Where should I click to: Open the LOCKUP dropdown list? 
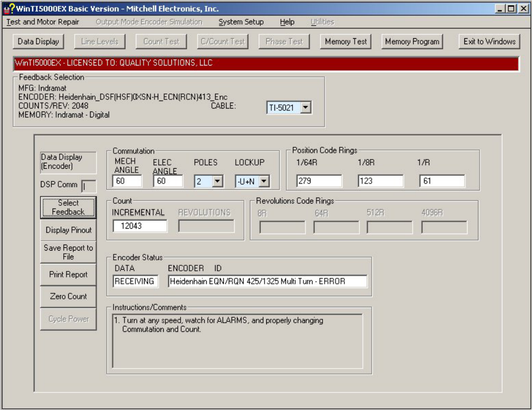coord(264,181)
